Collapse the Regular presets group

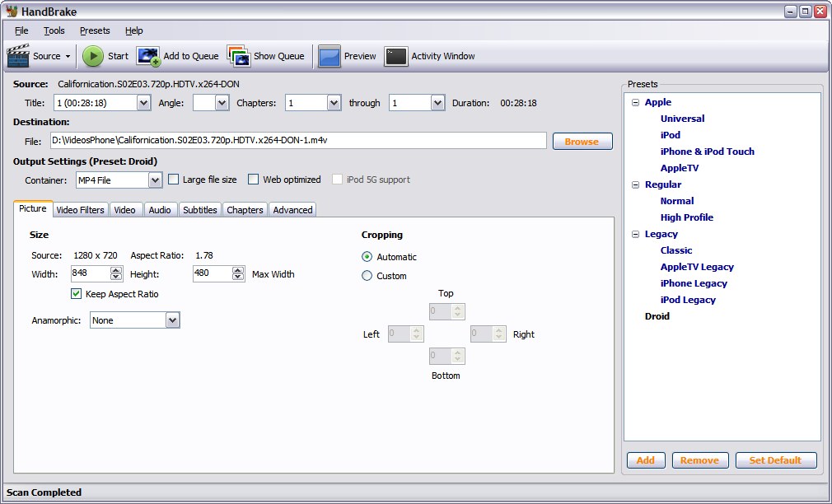pos(636,184)
